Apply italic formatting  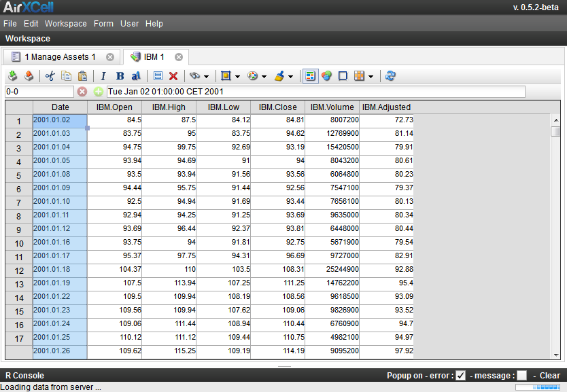103,76
